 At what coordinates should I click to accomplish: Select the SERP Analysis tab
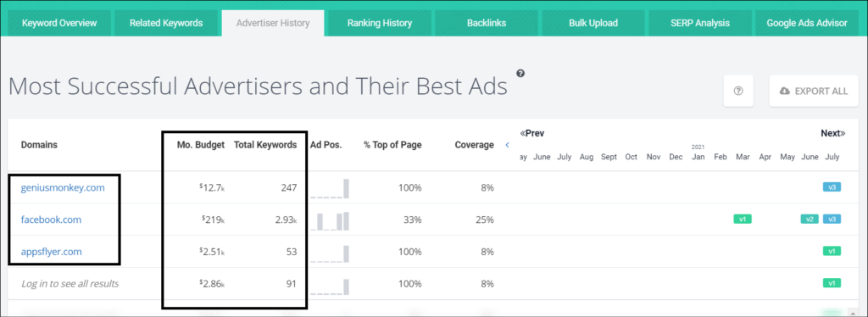click(x=700, y=23)
